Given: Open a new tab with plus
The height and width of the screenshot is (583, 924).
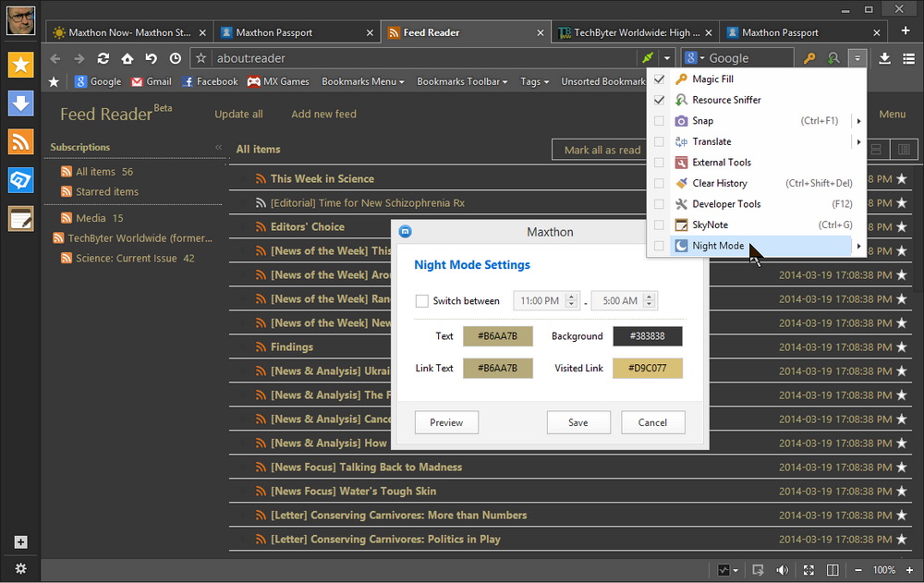Looking at the screenshot, I should (x=906, y=30).
